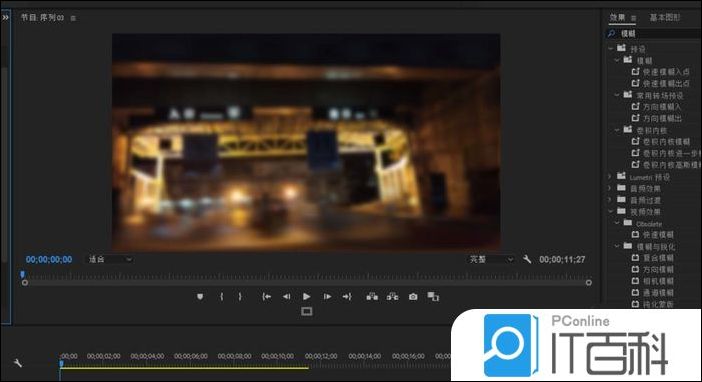Toggle the rectangle button beneath Play
The image size is (702, 382).
pyautogui.click(x=307, y=311)
